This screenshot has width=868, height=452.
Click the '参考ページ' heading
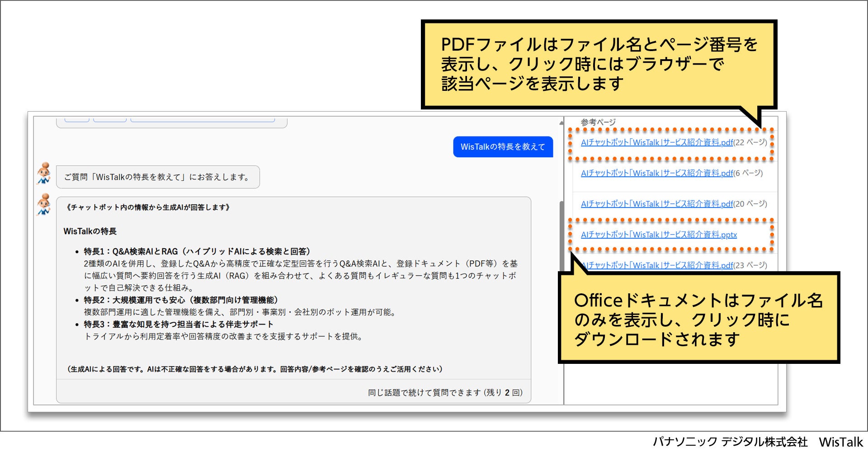point(598,122)
